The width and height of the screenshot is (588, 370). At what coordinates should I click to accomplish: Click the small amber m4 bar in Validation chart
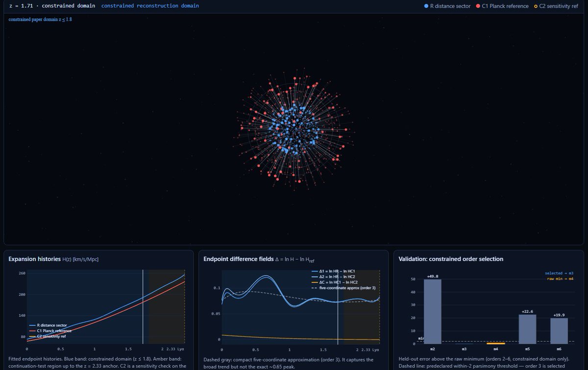[496, 344]
